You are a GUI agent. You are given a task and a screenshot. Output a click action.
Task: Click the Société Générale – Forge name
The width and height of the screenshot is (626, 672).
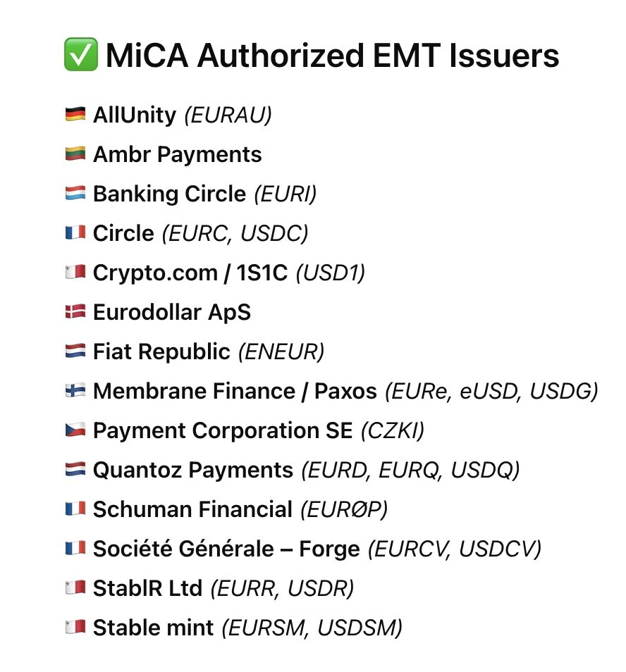click(226, 548)
